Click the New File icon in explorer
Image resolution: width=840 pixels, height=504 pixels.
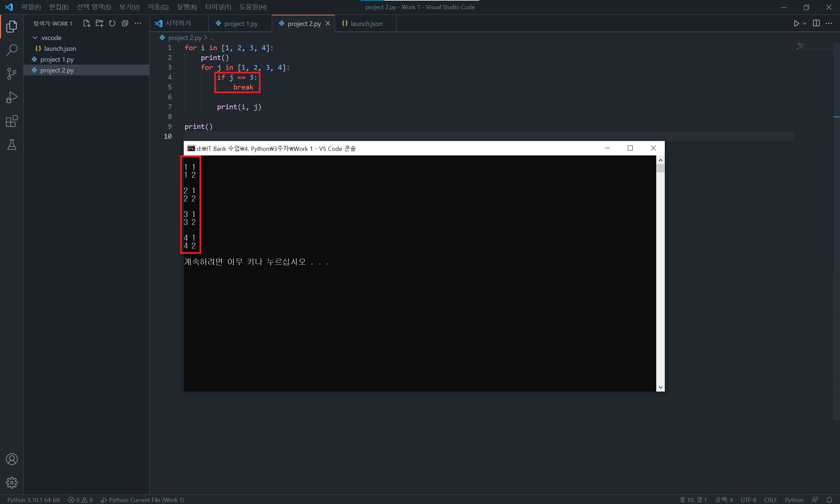pos(86,23)
